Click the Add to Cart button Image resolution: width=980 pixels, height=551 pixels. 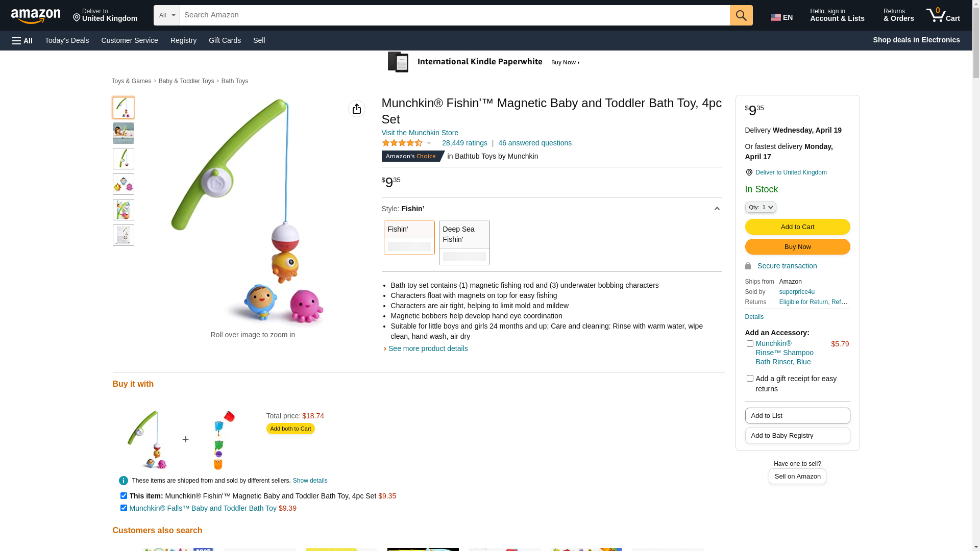click(797, 227)
